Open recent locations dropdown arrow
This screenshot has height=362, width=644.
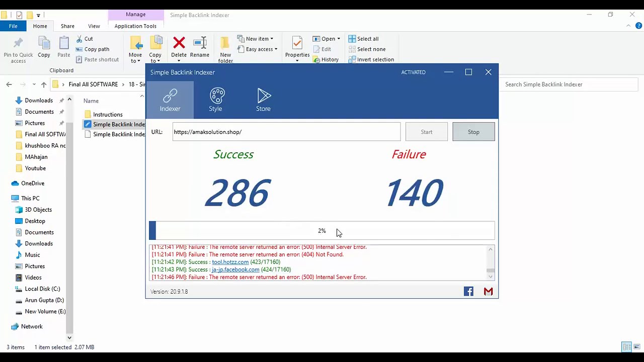click(x=34, y=84)
